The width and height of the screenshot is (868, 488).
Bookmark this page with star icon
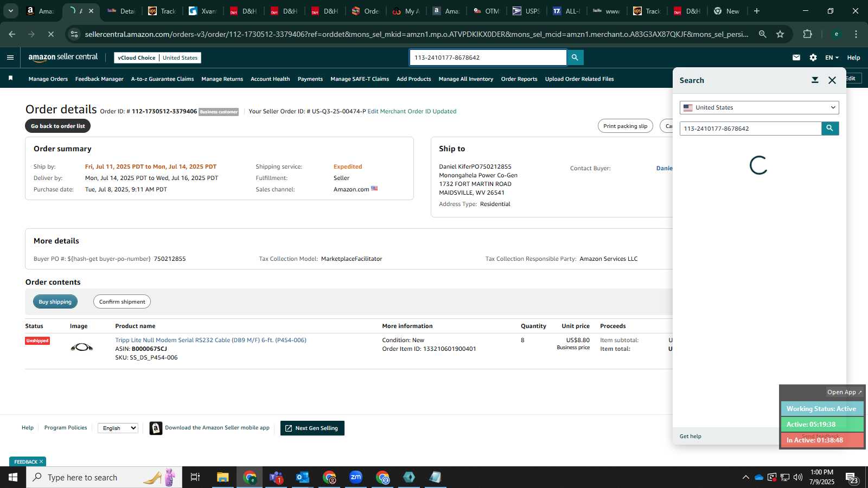click(780, 34)
